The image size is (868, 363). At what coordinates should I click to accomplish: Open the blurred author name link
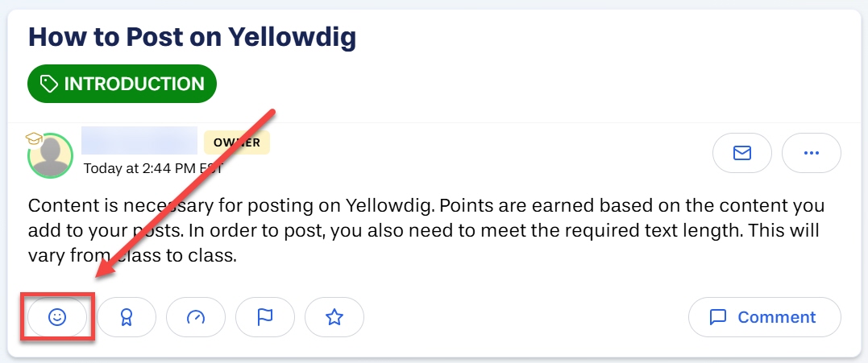pos(139,140)
